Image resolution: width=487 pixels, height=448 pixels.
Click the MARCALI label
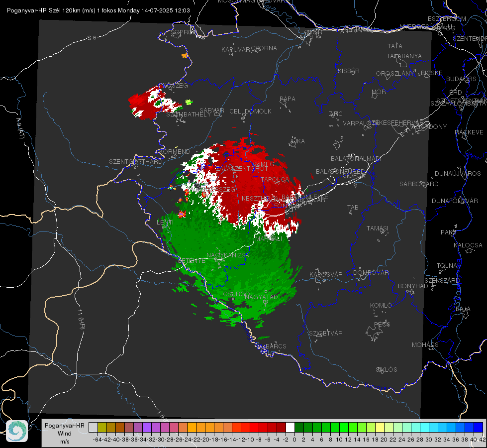[x=269, y=239]
